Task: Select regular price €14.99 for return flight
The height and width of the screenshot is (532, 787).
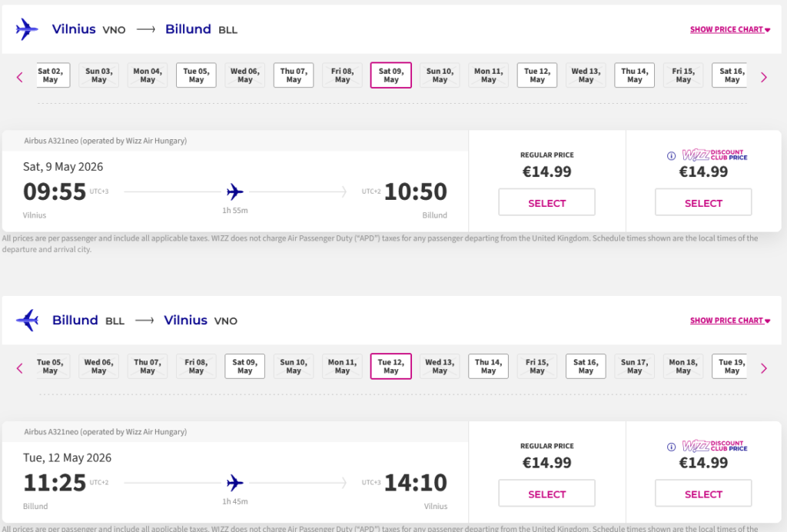Action: [546, 494]
